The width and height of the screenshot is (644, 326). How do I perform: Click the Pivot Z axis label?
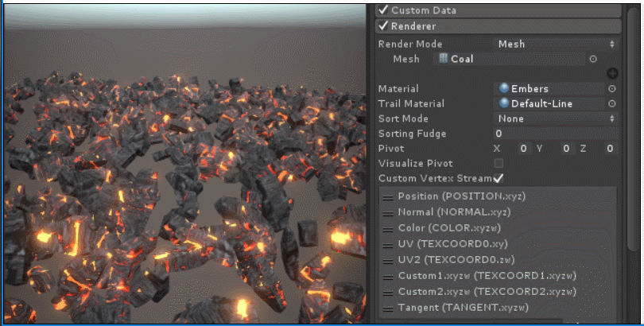pos(584,148)
